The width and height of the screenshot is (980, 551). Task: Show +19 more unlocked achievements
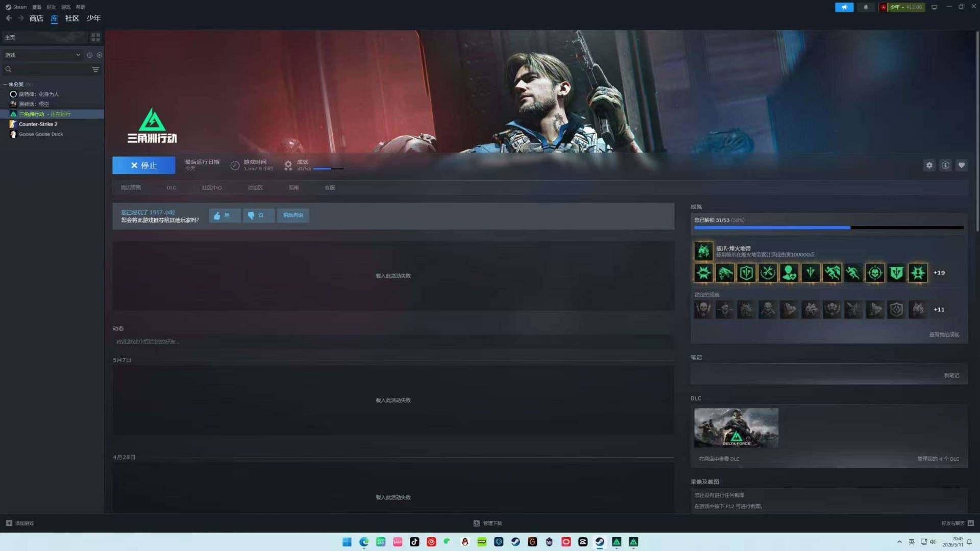coord(939,273)
